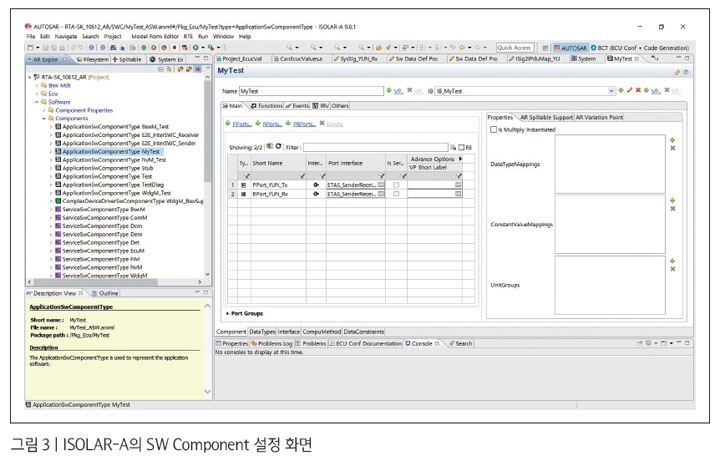This screenshot has width=720, height=461.
Task: Toggle the RE checkbox beside filter field
Action: [461, 147]
